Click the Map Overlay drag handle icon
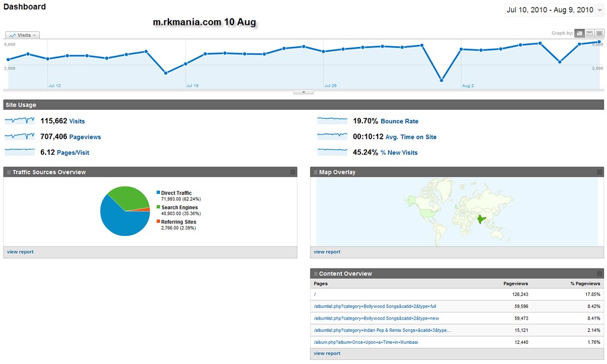This screenshot has width=607, height=364. coord(315,173)
